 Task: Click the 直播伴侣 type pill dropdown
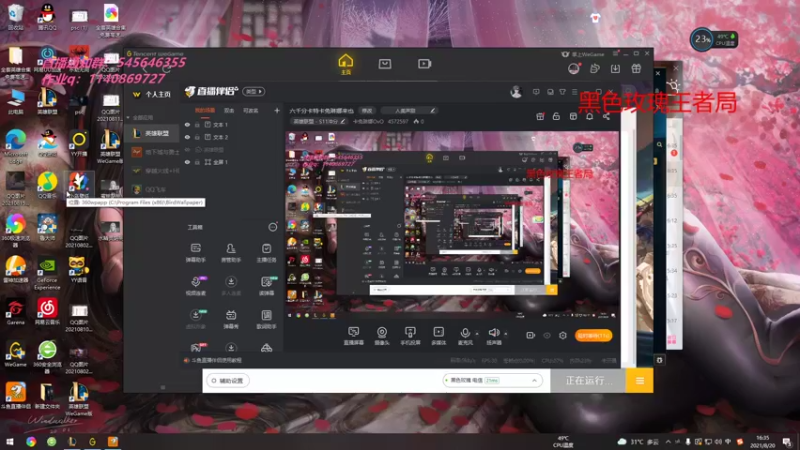254,91
